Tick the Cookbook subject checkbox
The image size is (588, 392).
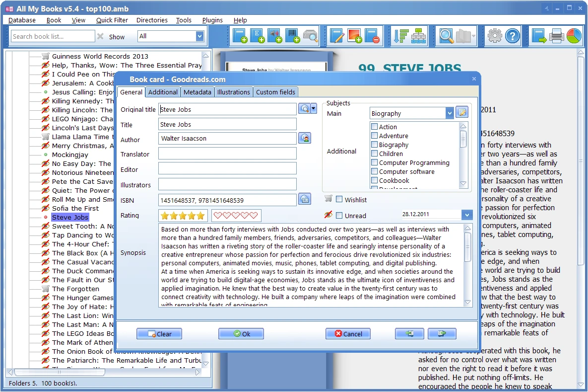click(x=374, y=180)
